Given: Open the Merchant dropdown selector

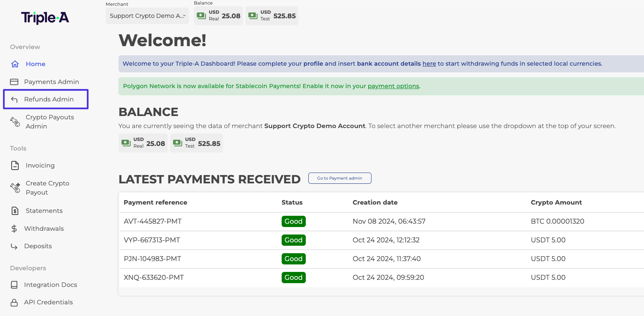Looking at the screenshot, I should pyautogui.click(x=147, y=16).
